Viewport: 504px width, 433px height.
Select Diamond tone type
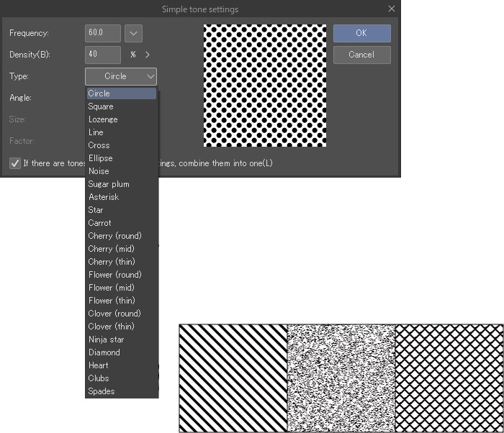pyautogui.click(x=122, y=352)
